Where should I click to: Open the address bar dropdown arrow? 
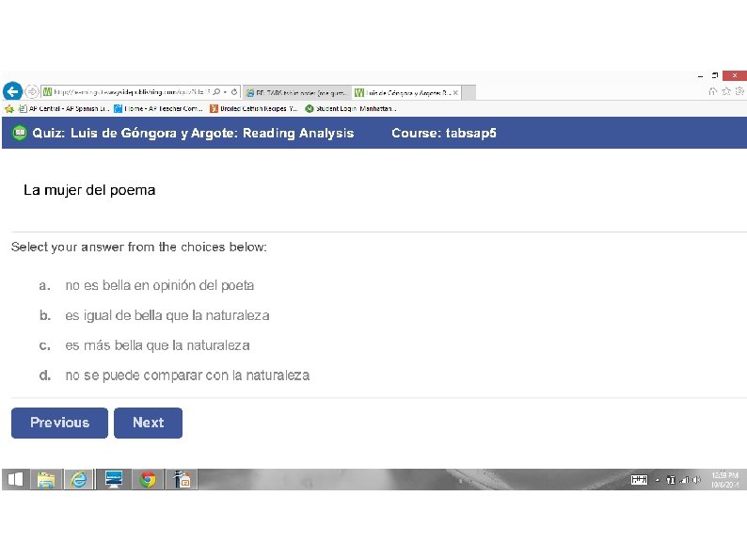coord(226,92)
